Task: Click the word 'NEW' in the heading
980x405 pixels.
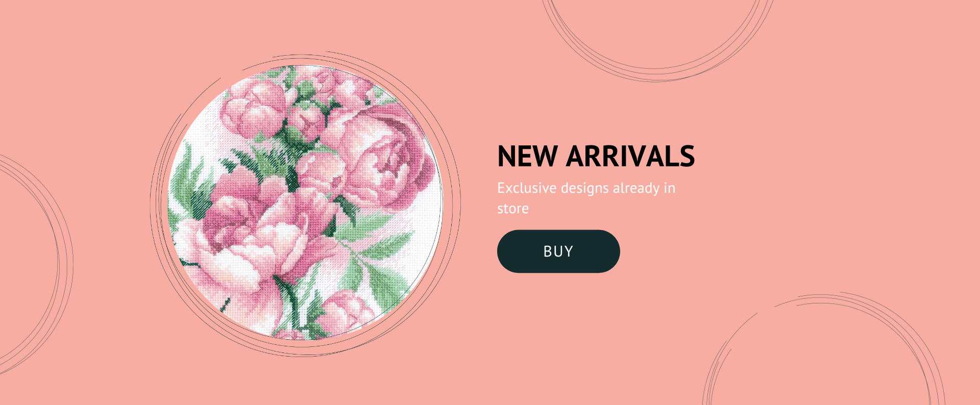Action: 527,156
